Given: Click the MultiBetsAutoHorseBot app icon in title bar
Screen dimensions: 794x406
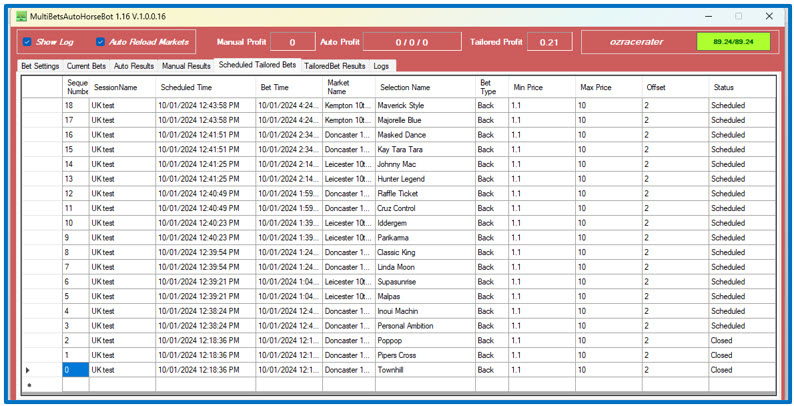Looking at the screenshot, I should point(21,17).
